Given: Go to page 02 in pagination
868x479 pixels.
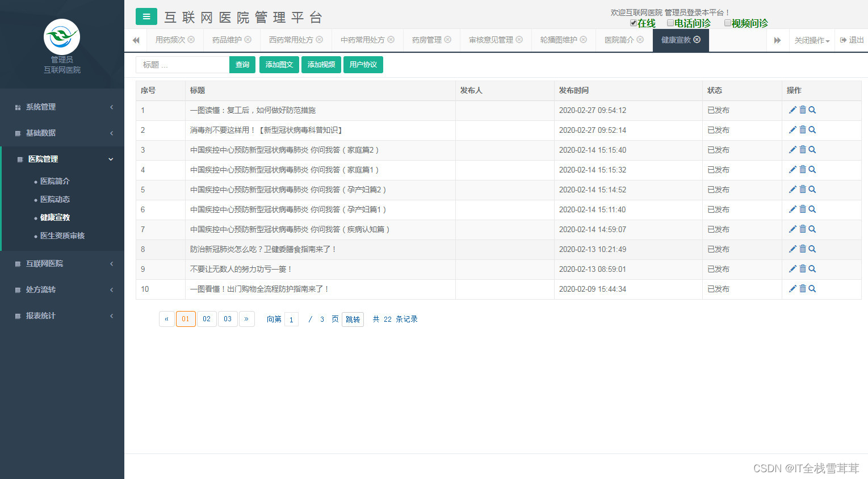Looking at the screenshot, I should tap(207, 319).
